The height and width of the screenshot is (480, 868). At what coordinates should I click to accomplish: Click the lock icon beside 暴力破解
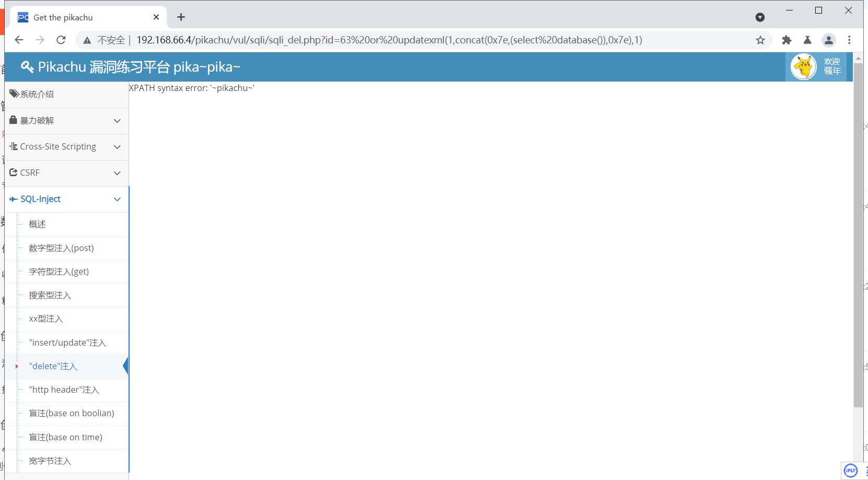[14, 120]
